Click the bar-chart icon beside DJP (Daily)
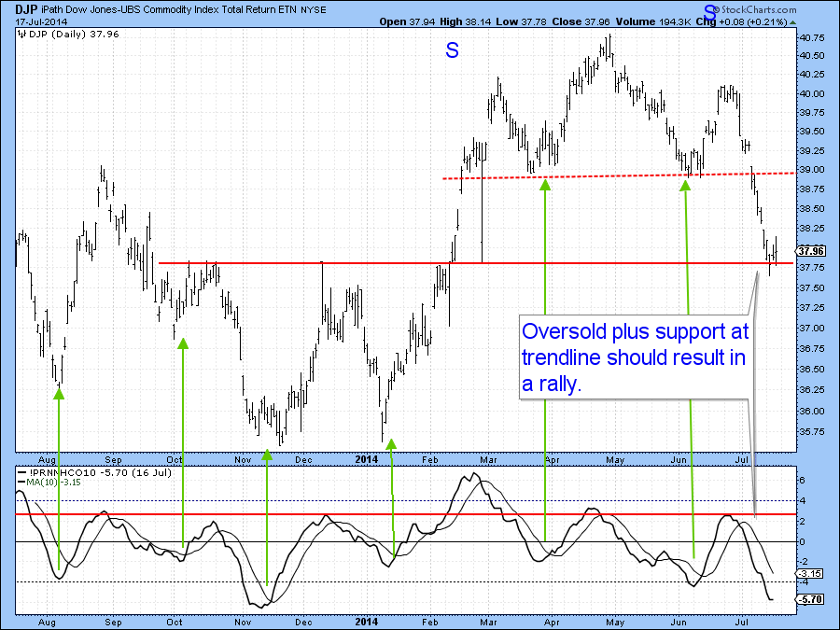This screenshot has width=840, height=630. coord(21,37)
